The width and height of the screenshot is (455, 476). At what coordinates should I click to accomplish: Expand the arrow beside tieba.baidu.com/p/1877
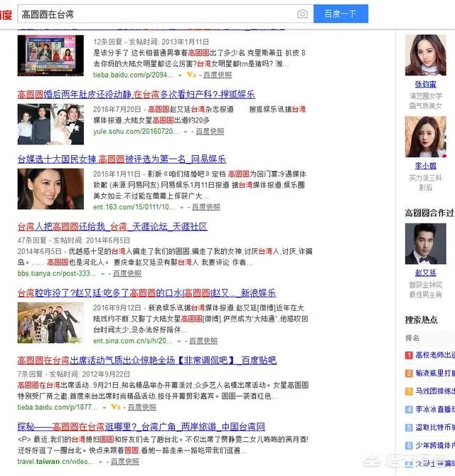(105, 408)
